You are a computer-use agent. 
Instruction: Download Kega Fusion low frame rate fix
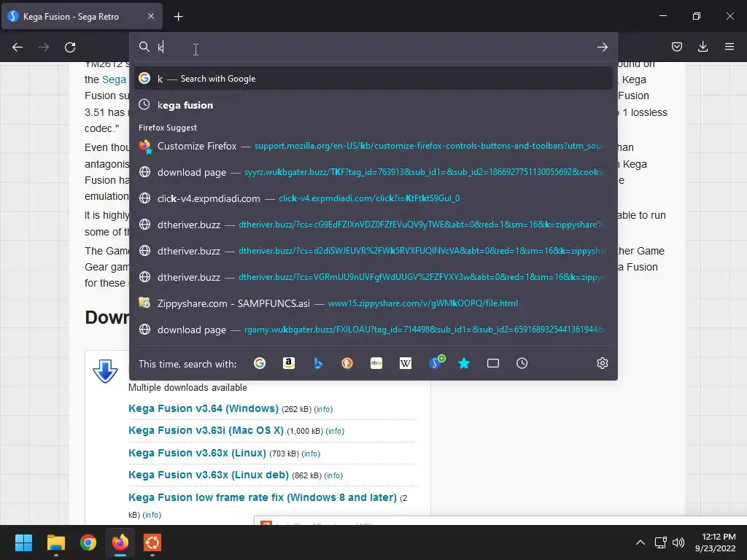262,497
